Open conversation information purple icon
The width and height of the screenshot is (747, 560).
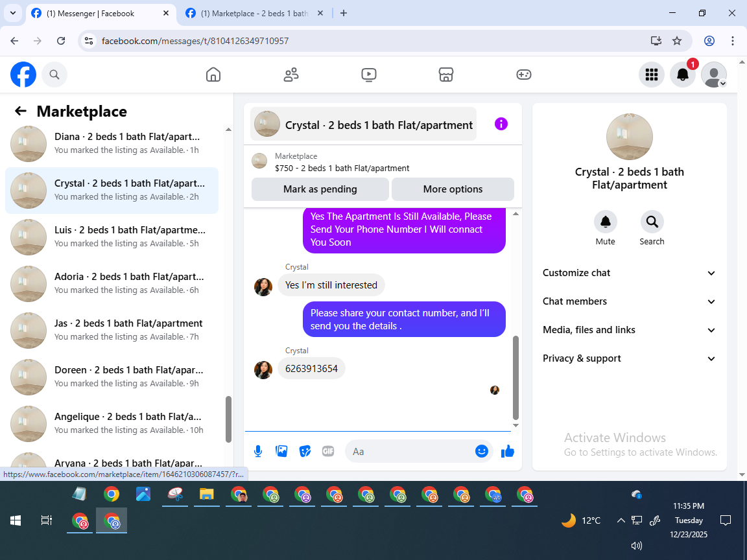coord(501,124)
